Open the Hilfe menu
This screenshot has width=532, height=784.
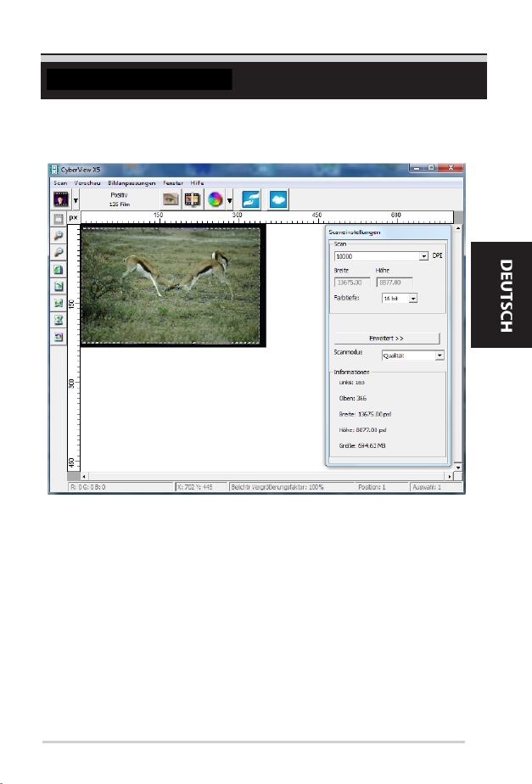tap(197, 183)
